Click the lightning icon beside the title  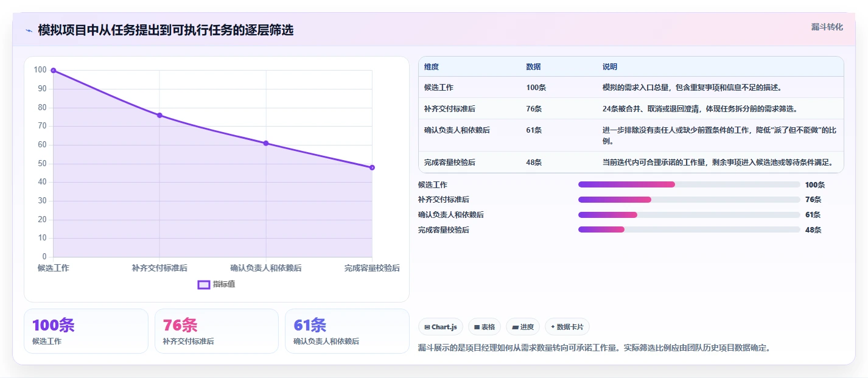29,30
